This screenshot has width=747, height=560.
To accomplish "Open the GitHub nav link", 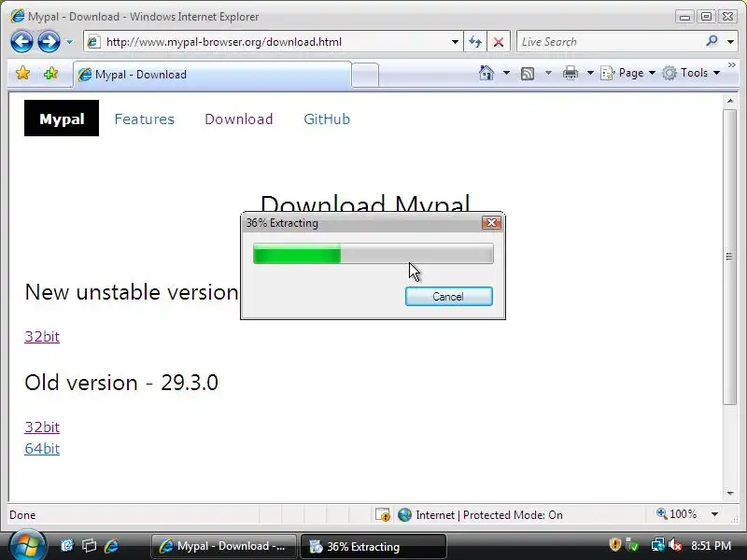I will click(x=327, y=119).
